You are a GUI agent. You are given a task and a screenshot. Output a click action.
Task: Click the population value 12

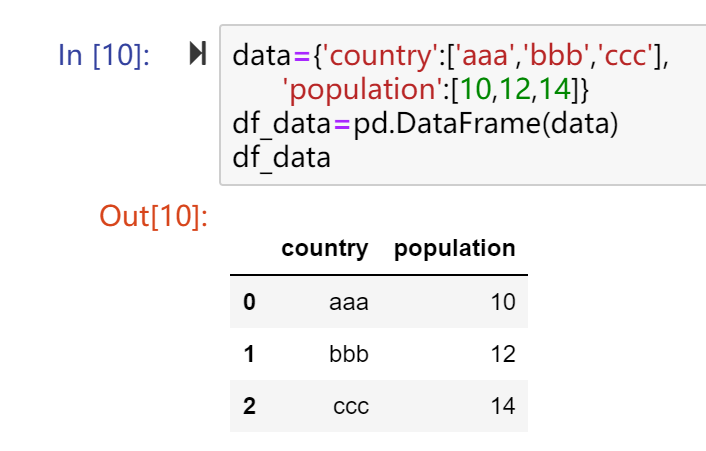503,354
